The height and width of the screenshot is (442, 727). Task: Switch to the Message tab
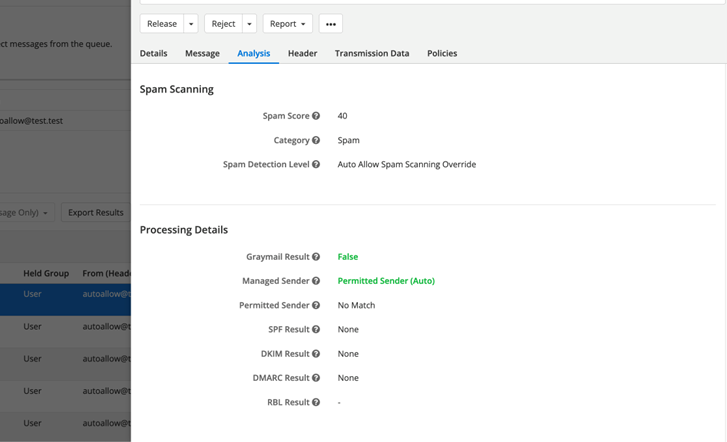click(202, 54)
